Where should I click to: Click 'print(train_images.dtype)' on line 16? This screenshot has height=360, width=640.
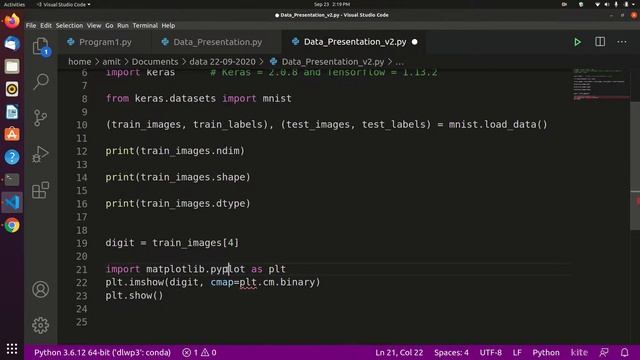click(178, 203)
